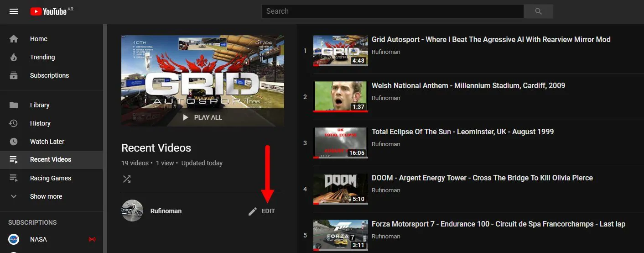Click the NASA channel avatar icon
The width and height of the screenshot is (644, 253).
coord(14,239)
